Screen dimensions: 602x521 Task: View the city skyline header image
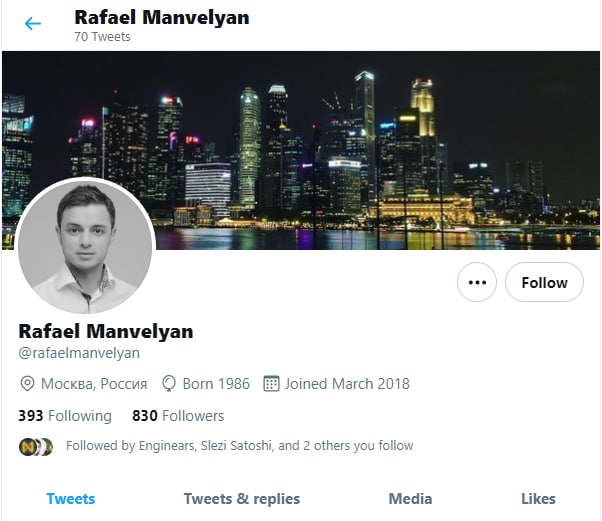click(x=301, y=150)
